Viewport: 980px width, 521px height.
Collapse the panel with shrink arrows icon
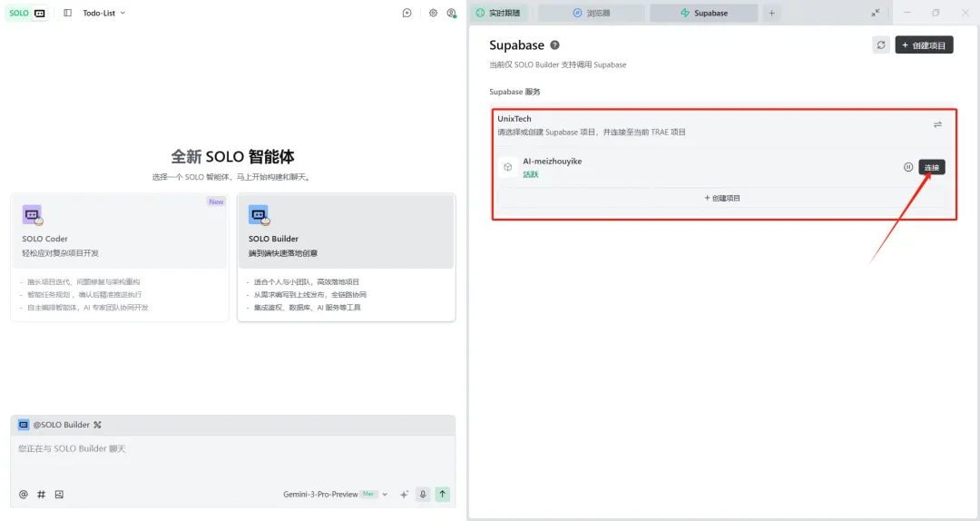[875, 13]
